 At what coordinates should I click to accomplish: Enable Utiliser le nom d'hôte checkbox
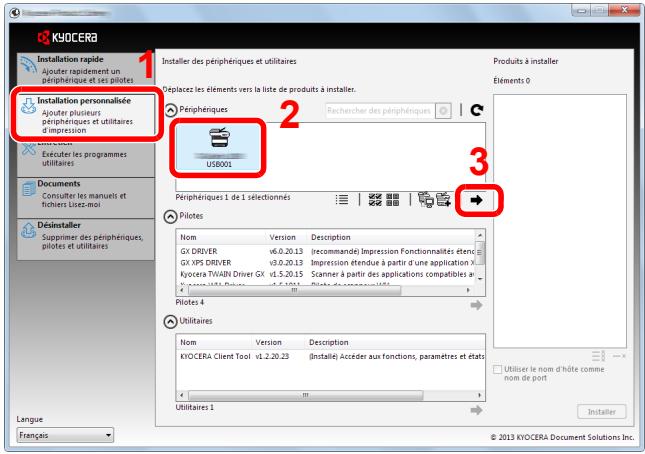(497, 369)
